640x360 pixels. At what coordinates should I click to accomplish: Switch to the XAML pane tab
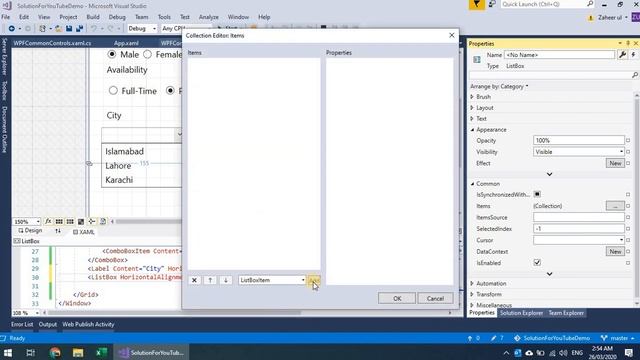84,232
